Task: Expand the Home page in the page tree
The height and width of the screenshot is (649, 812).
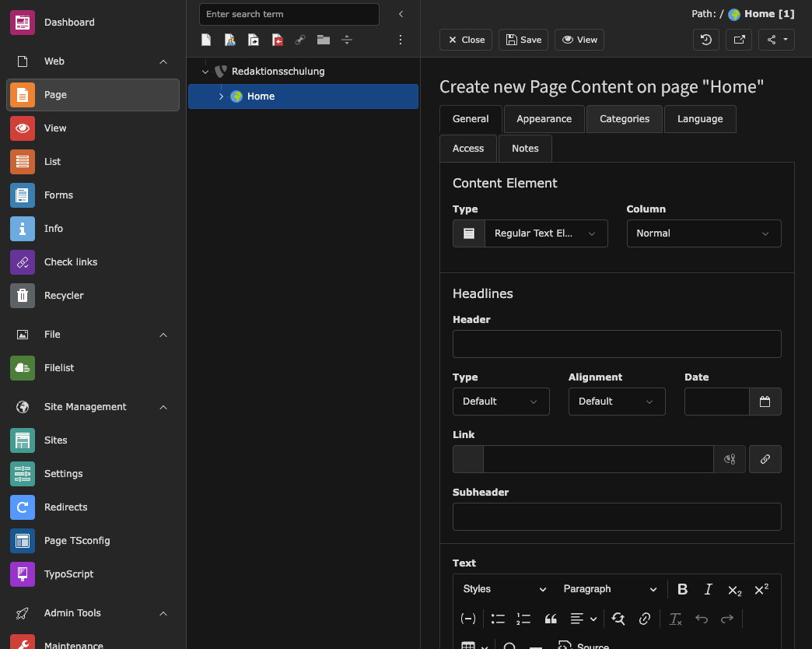Action: pyautogui.click(x=221, y=96)
